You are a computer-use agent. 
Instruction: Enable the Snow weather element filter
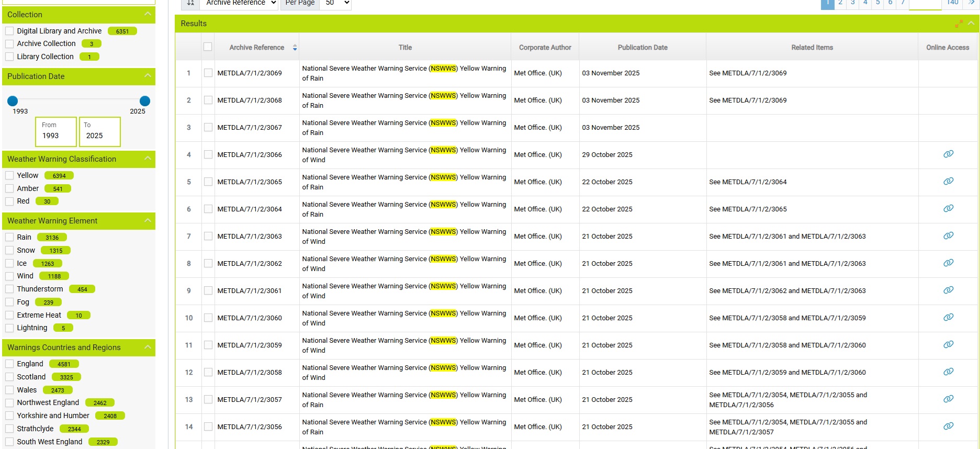pyautogui.click(x=9, y=250)
